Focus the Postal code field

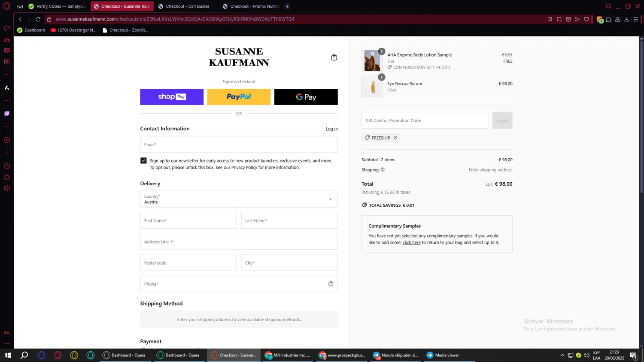(188, 262)
